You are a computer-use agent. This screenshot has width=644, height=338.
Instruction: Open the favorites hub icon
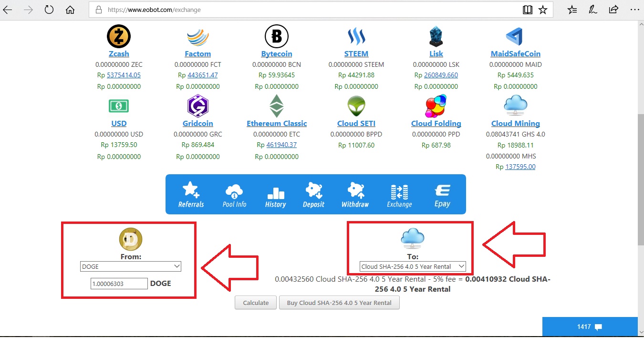pos(572,10)
